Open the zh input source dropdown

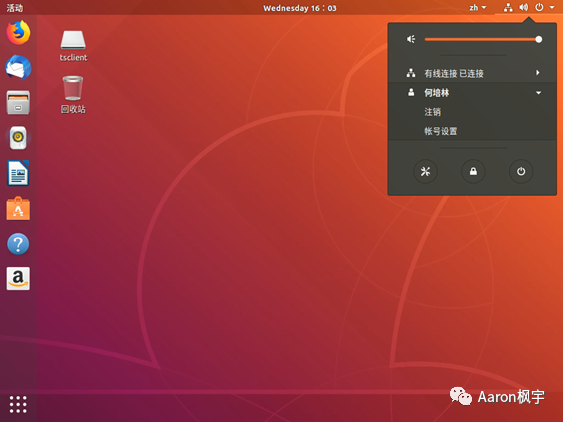pyautogui.click(x=478, y=8)
